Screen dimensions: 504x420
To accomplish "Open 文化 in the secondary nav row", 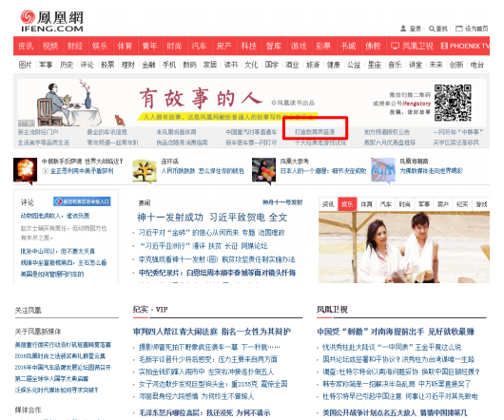I will (x=251, y=65).
